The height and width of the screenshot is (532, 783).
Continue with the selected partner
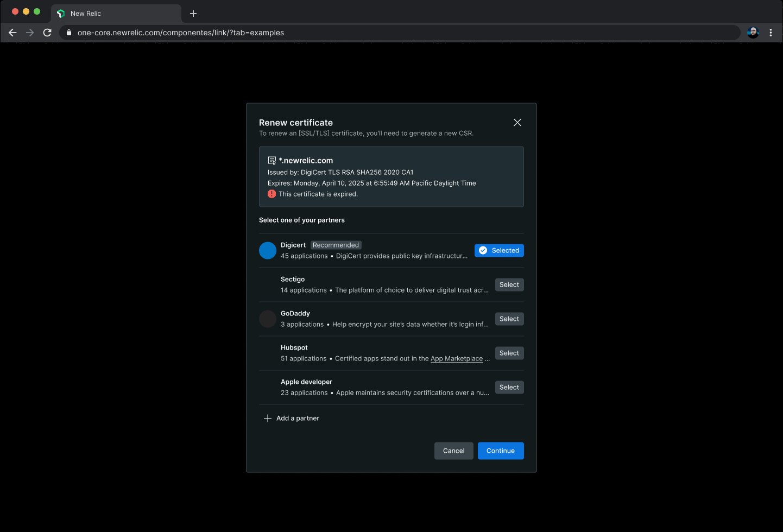pyautogui.click(x=501, y=451)
